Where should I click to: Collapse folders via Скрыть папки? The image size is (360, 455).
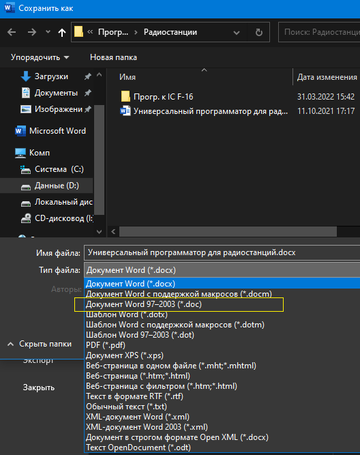40,344
